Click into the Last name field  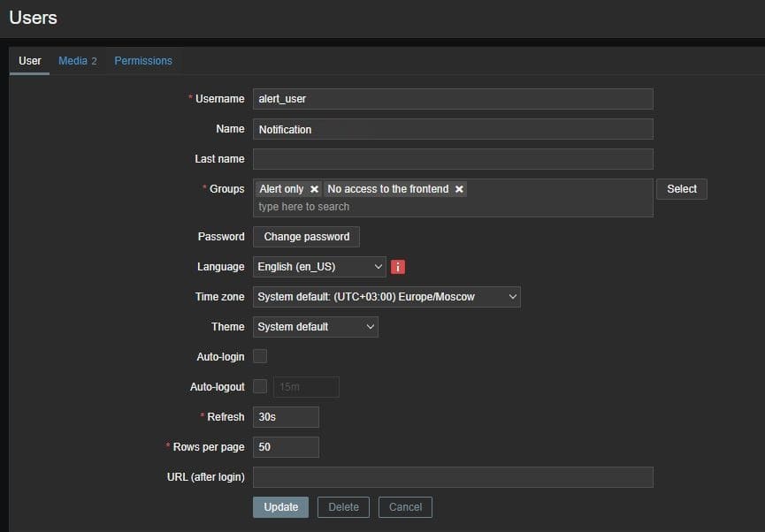coord(453,159)
